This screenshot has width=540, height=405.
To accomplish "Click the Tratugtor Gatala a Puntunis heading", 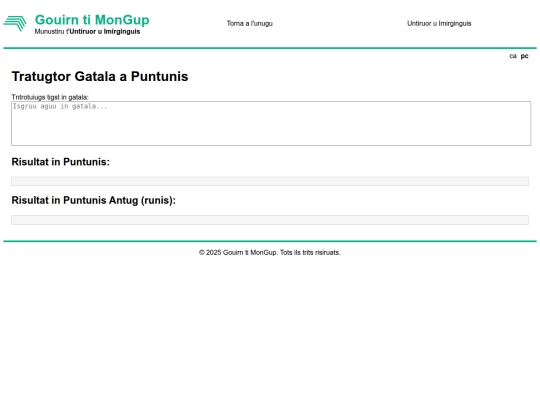I will point(100,76).
